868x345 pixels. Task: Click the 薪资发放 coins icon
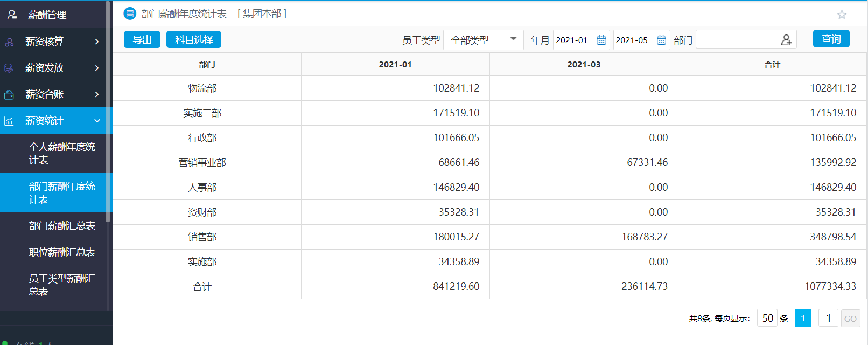pos(9,68)
